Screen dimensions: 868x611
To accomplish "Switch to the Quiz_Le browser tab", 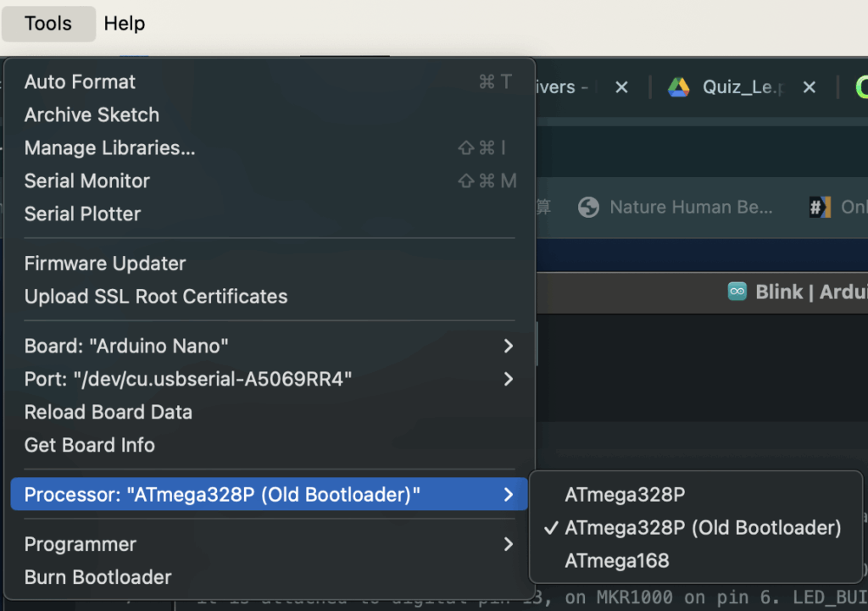I will pyautogui.click(x=743, y=87).
